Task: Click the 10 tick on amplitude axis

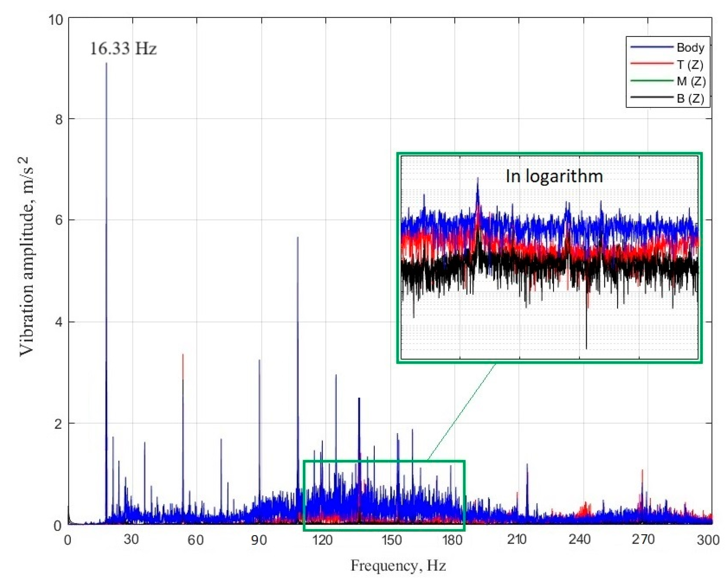Action: pyautogui.click(x=56, y=20)
